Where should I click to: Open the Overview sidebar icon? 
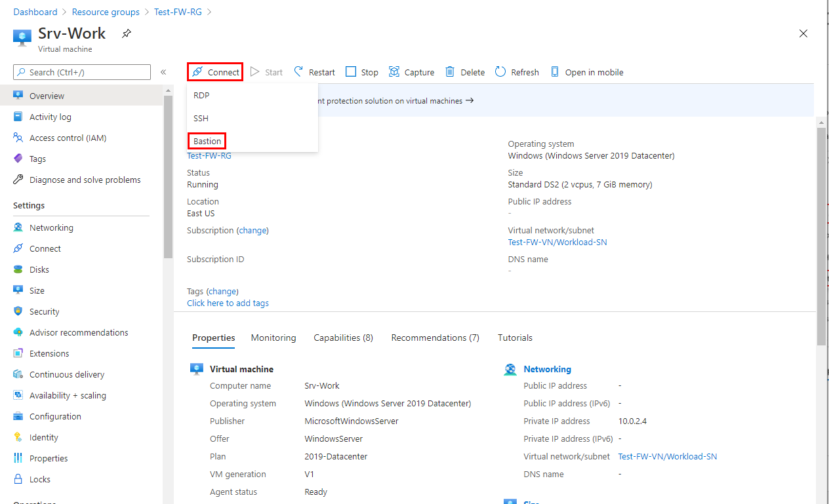[17, 95]
